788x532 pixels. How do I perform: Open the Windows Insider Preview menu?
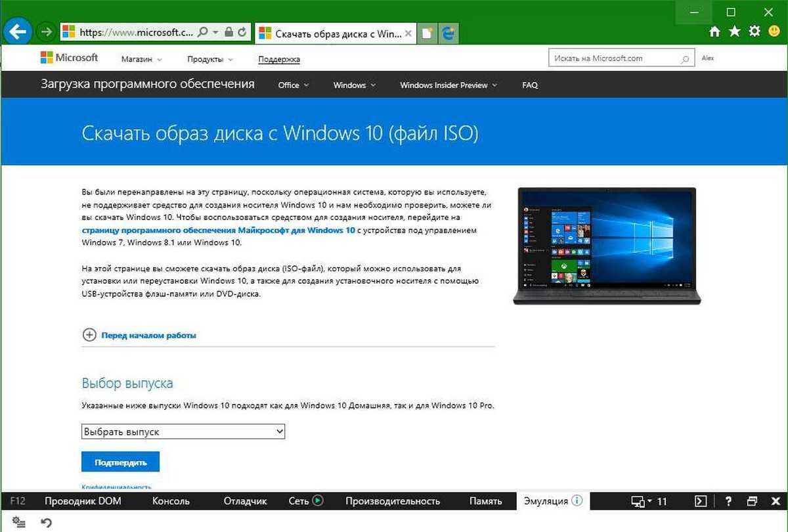449,85
